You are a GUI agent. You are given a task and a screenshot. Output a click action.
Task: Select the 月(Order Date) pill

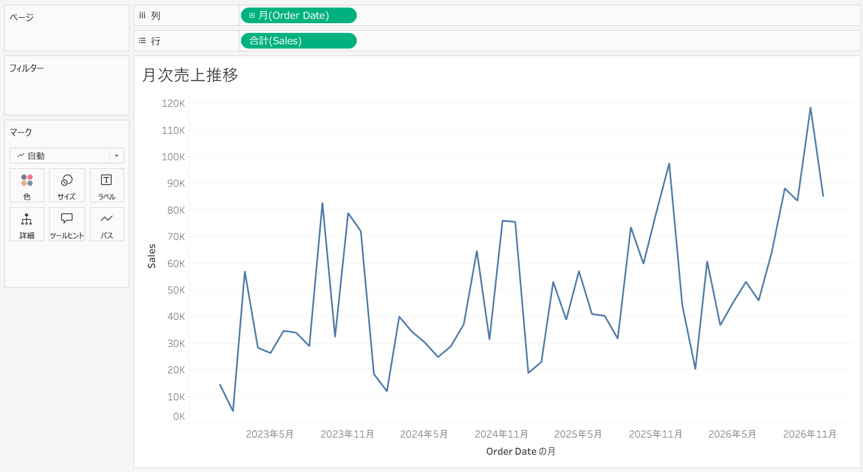[298, 15]
